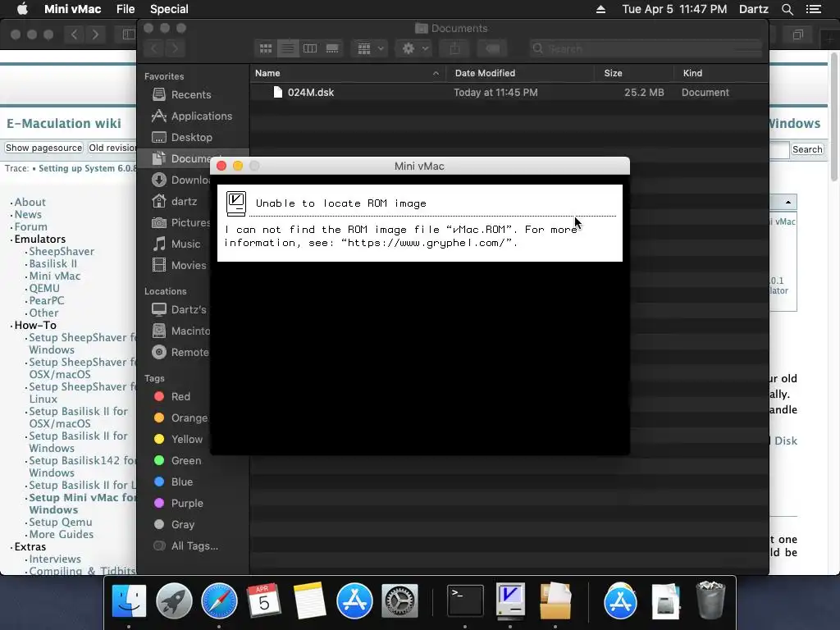Open Finder action gear dropdown

[x=414, y=48]
